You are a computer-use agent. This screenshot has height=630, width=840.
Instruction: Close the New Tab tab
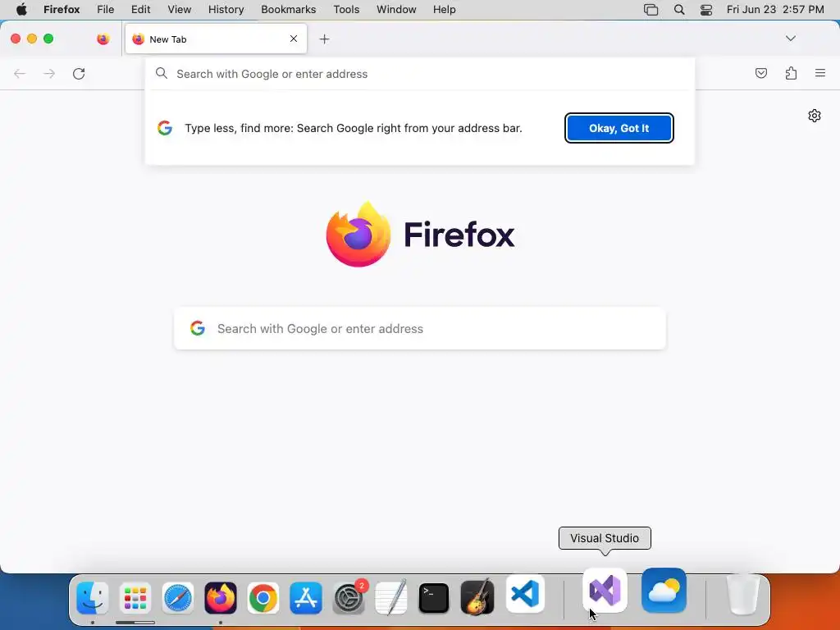click(x=294, y=39)
